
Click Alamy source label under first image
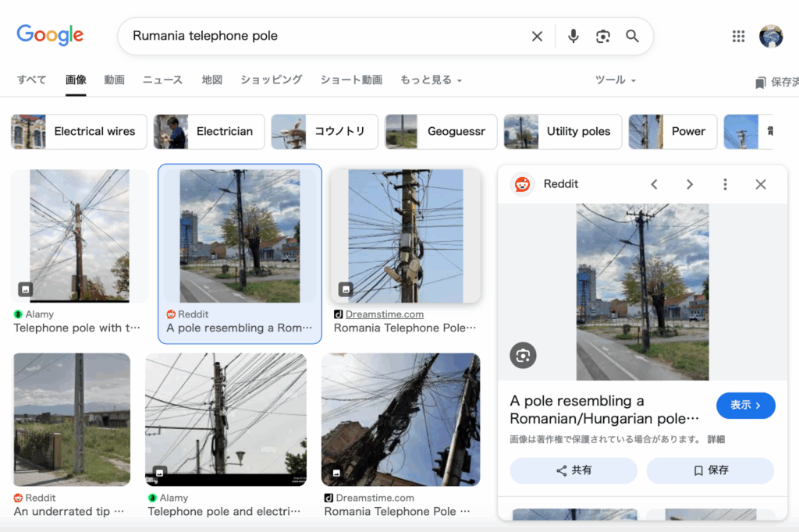(x=39, y=314)
